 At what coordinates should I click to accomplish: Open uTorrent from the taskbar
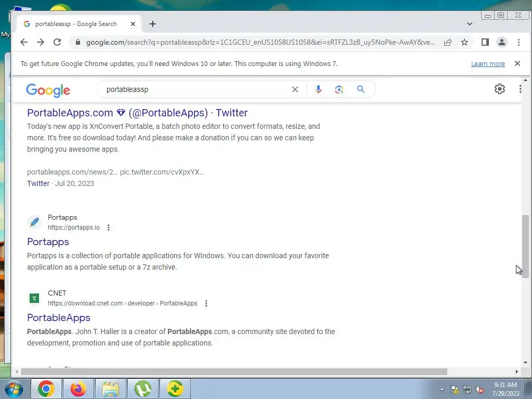tap(142, 389)
